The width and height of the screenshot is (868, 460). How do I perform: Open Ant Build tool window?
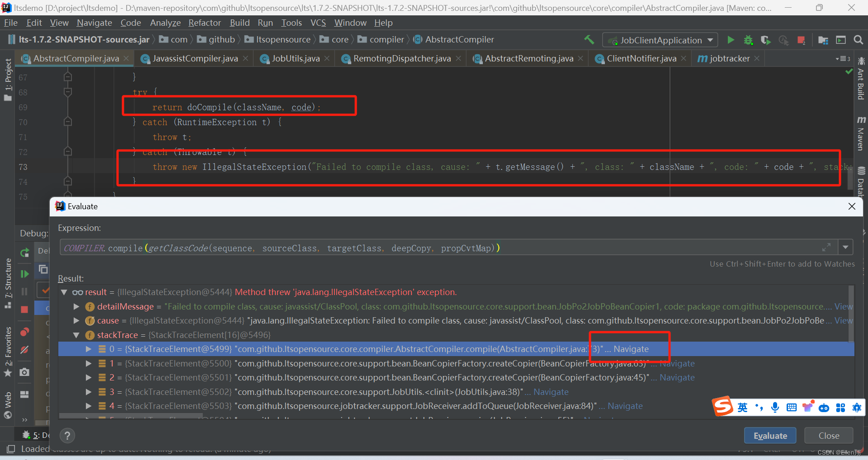(x=861, y=79)
